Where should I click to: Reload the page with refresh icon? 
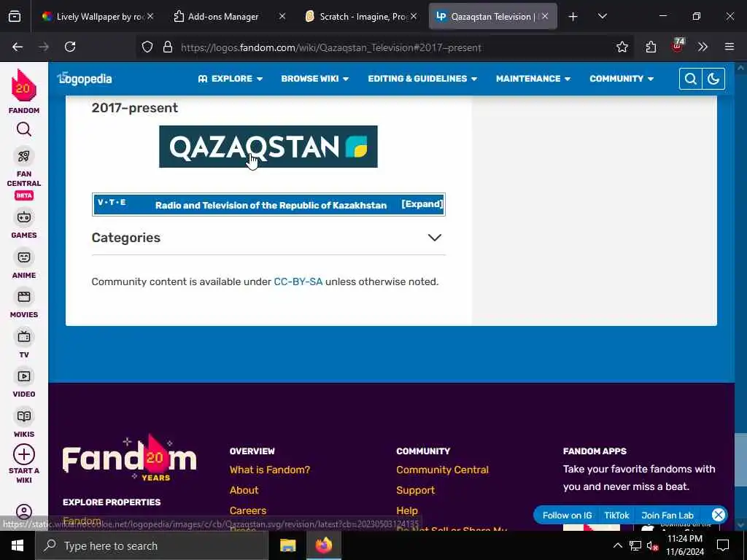(x=70, y=47)
